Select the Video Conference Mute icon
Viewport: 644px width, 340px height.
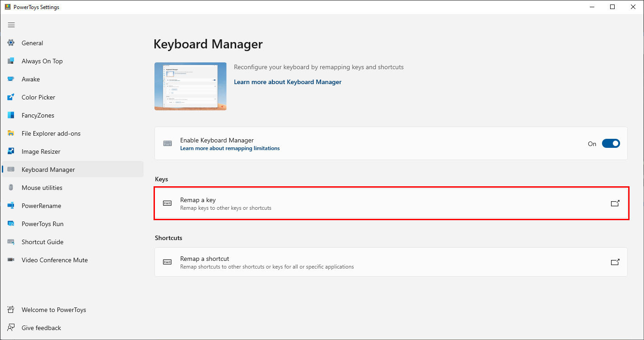point(10,260)
